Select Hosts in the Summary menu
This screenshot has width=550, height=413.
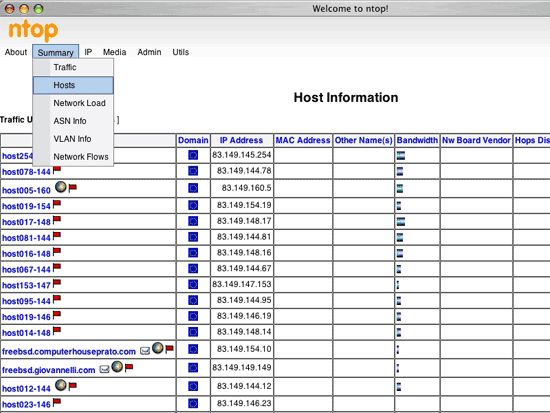73,85
